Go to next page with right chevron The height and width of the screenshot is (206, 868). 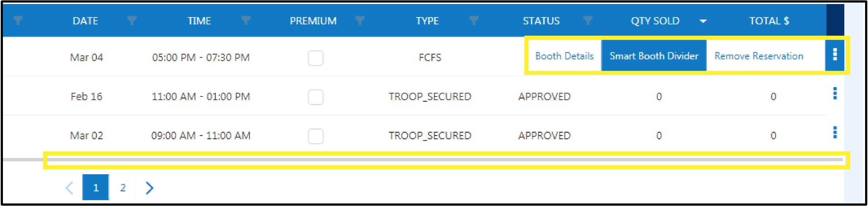149,188
